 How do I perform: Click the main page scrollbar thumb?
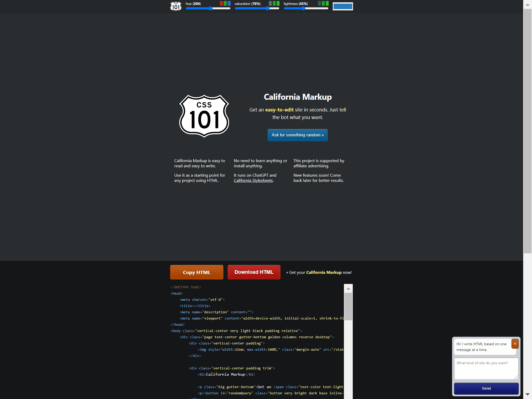(x=528, y=131)
